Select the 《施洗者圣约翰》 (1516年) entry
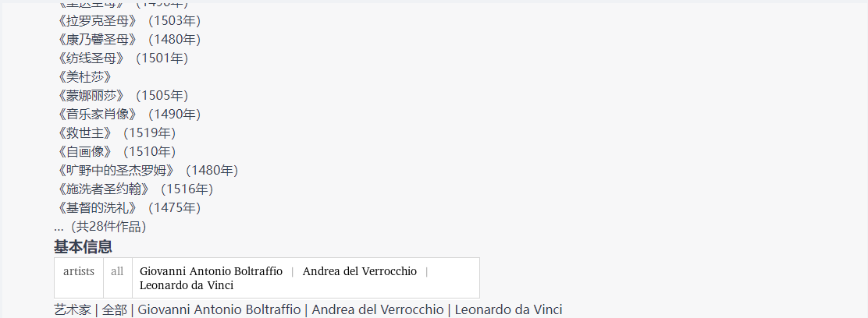This screenshot has width=868, height=318. (133, 189)
